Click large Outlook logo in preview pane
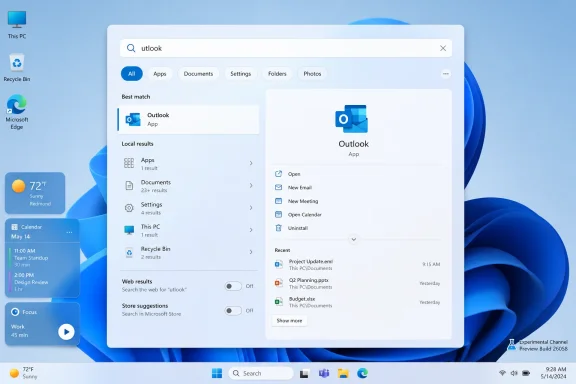 pyautogui.click(x=352, y=119)
